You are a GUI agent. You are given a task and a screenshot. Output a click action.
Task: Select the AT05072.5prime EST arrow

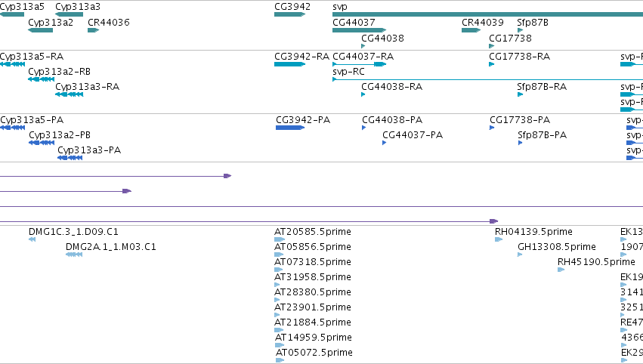pos(280,360)
